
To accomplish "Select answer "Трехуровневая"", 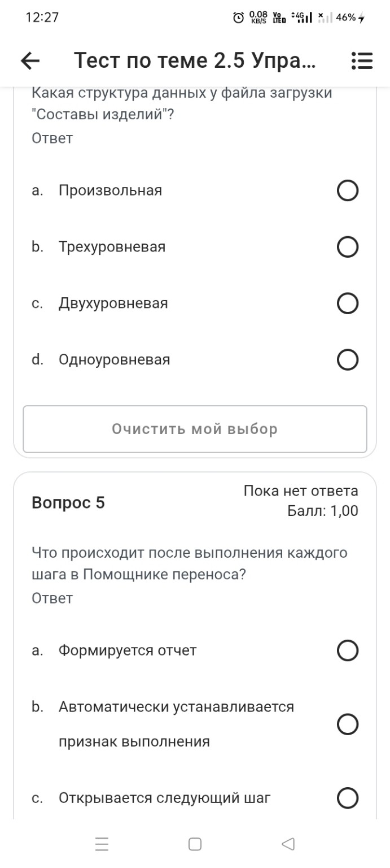I will tap(347, 246).
